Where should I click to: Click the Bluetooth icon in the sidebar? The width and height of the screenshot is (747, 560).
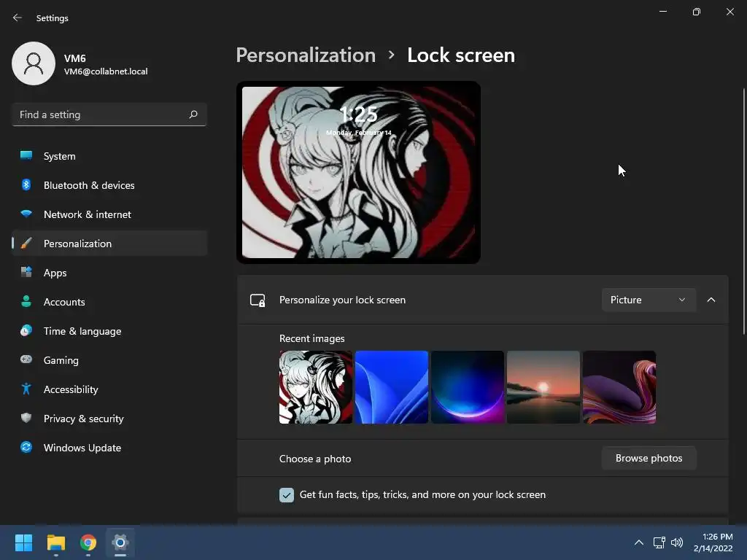click(x=26, y=184)
